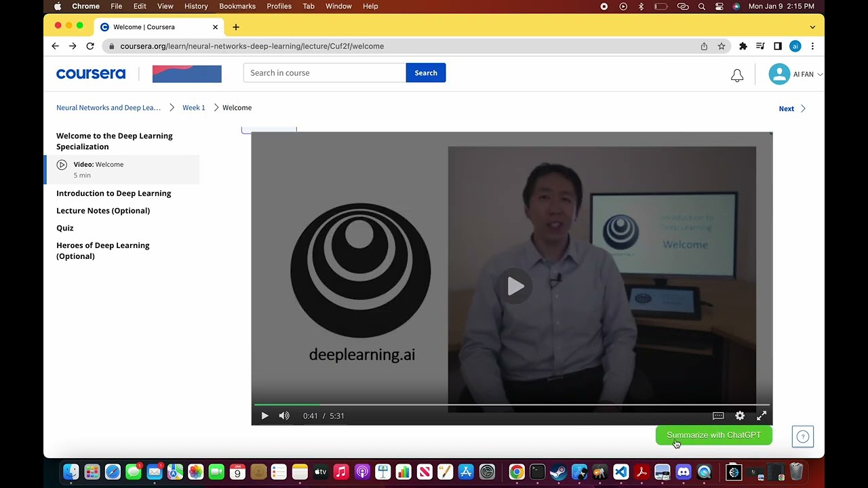Open the help question mark widget

coord(803,436)
